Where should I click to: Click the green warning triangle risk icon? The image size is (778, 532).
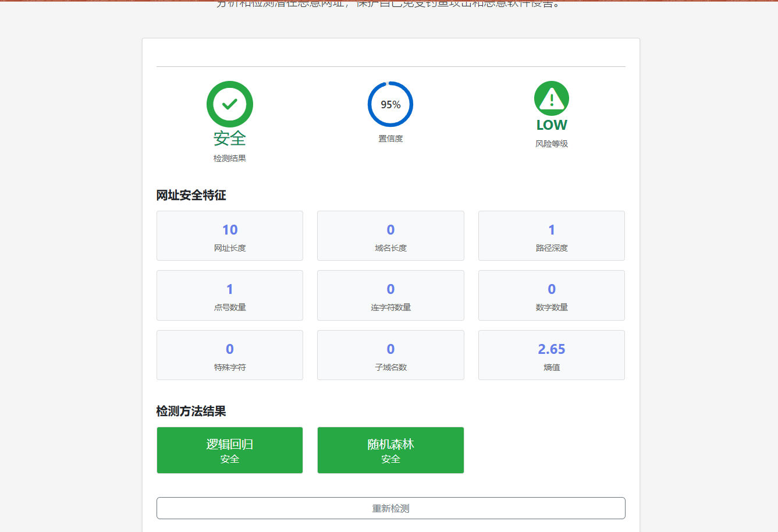[552, 98]
